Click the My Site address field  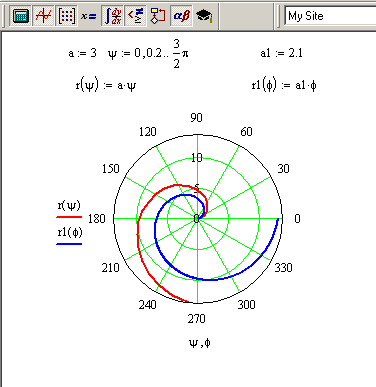pos(330,16)
